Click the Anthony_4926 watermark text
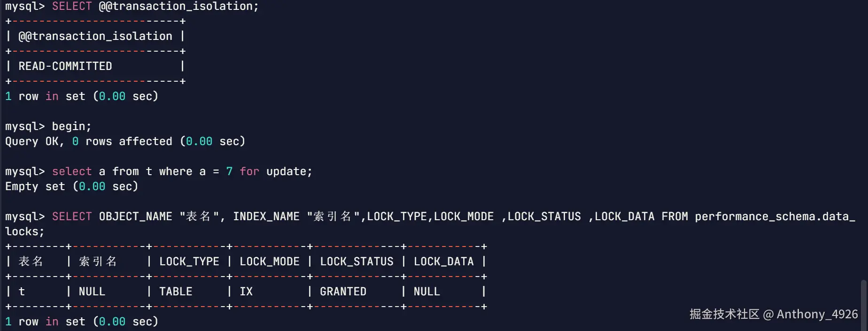Image resolution: width=868 pixels, height=331 pixels. click(x=817, y=314)
